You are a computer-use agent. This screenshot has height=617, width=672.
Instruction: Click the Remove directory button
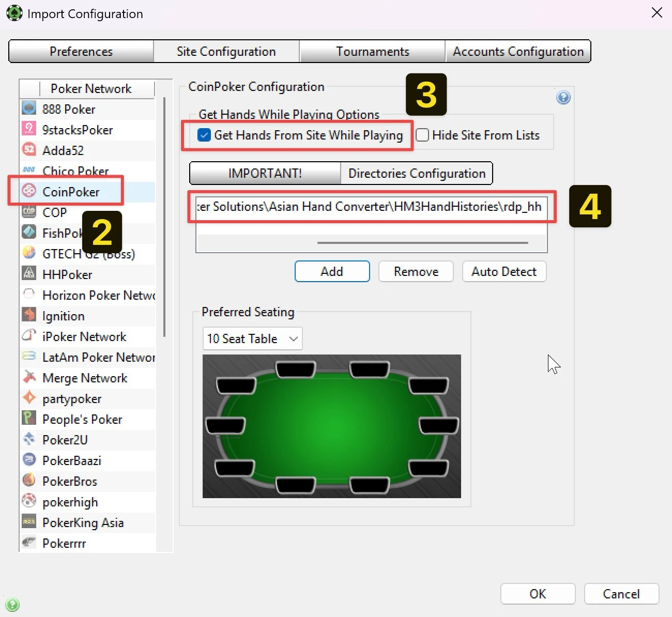coord(416,271)
